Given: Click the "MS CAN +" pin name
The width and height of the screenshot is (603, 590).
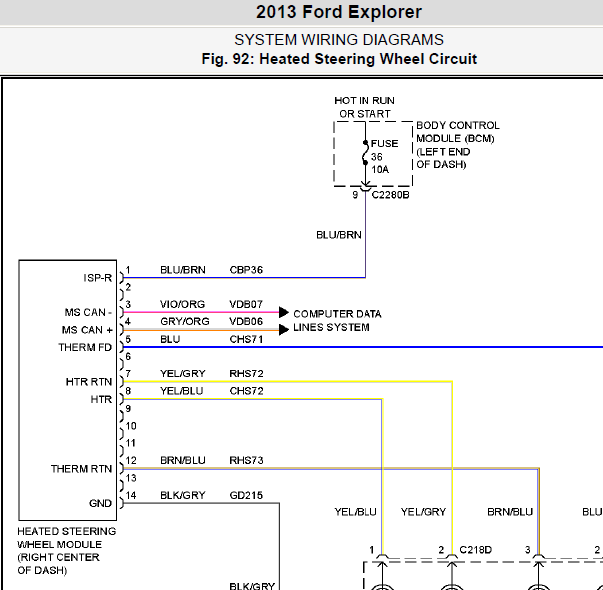Looking at the screenshot, I should 87,330.
